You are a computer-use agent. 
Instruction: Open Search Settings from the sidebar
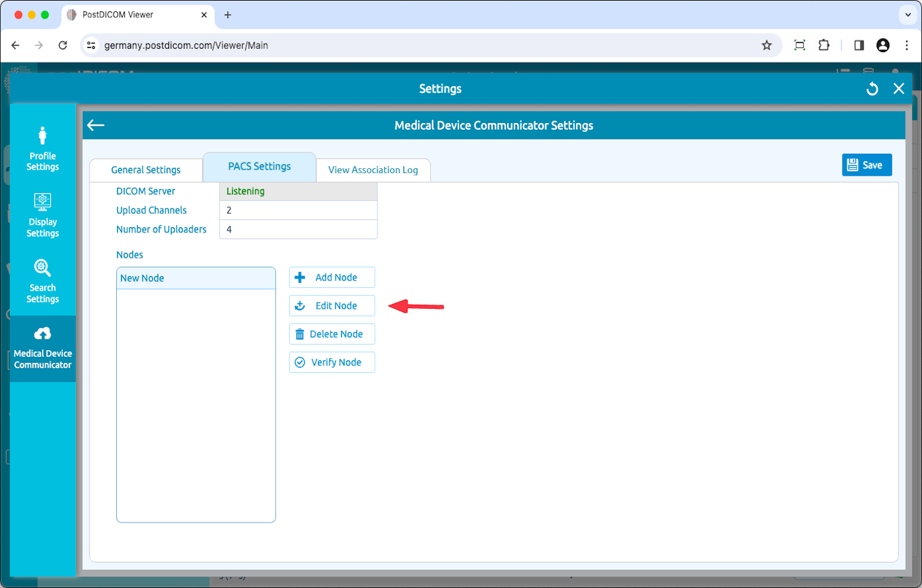42,281
